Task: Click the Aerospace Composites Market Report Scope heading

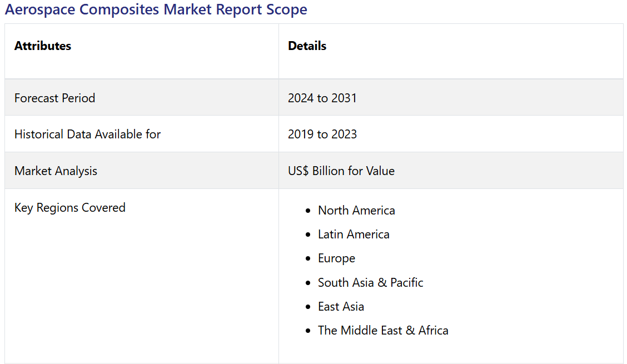Action: (156, 9)
